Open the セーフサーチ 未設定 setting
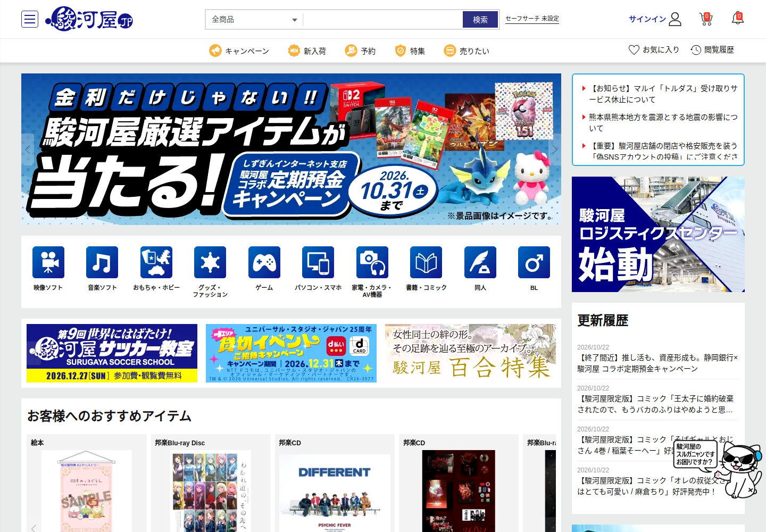The image size is (766, 532). pos(532,19)
